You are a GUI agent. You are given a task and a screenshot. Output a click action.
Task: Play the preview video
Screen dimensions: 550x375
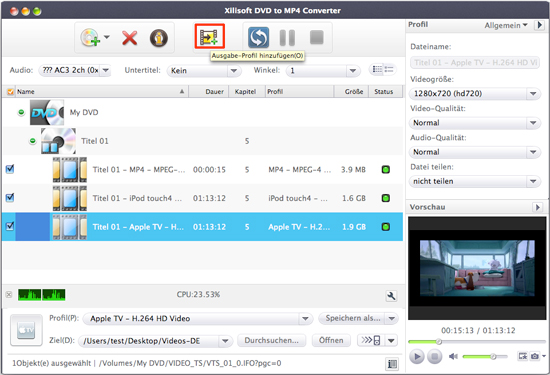[x=417, y=357]
